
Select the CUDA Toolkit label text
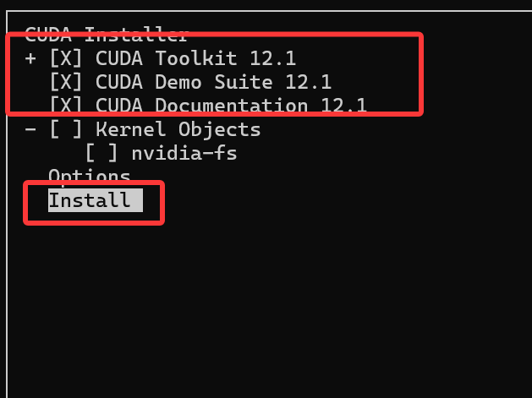[166, 58]
